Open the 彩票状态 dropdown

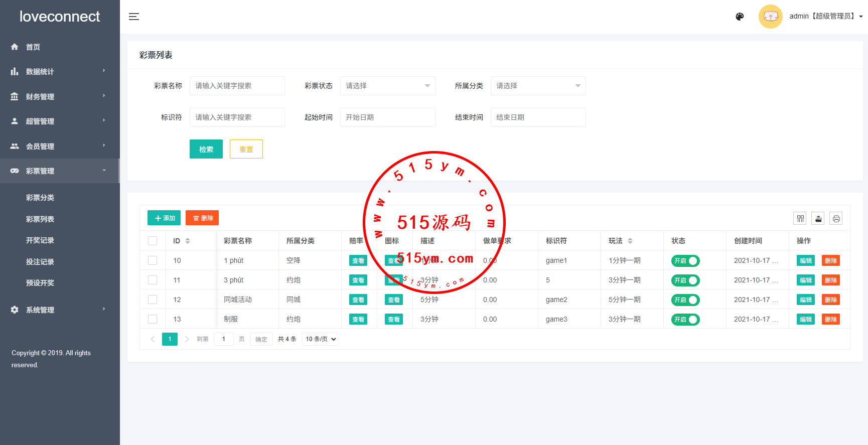pos(387,86)
